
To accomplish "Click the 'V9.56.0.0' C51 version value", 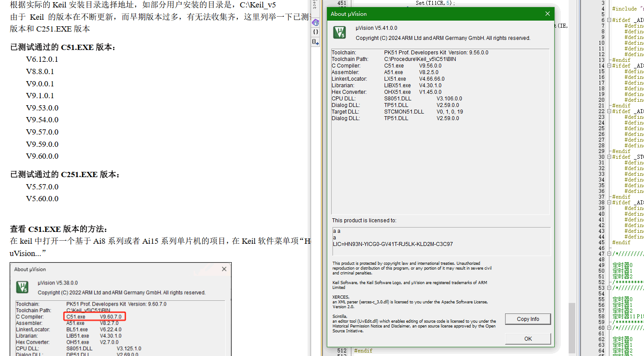I will point(430,66).
